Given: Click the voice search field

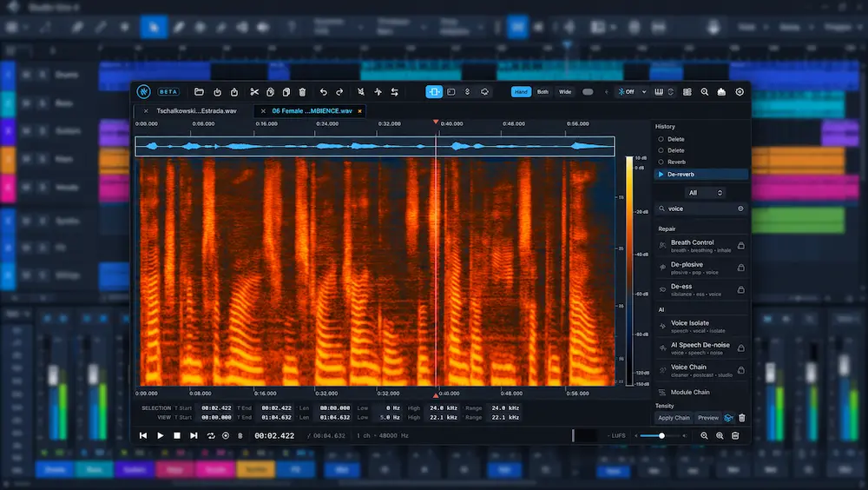Looking at the screenshot, I should click(701, 209).
